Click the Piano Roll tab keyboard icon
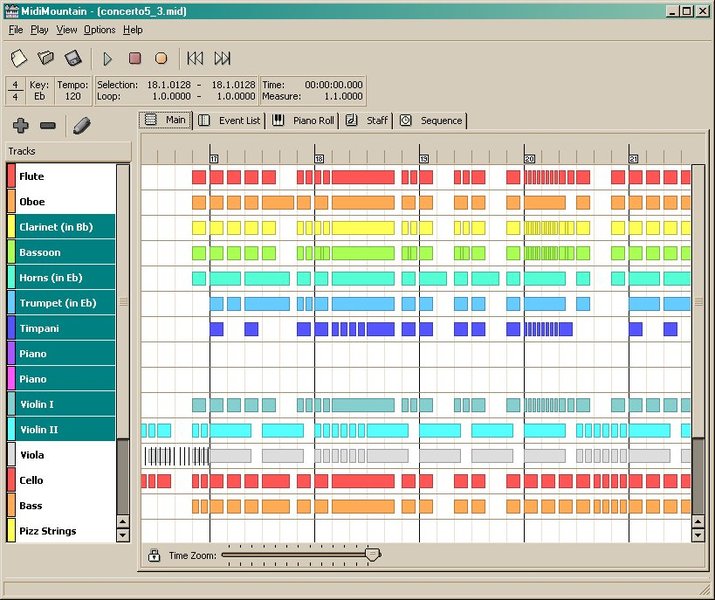This screenshot has height=600, width=715. coord(278,120)
